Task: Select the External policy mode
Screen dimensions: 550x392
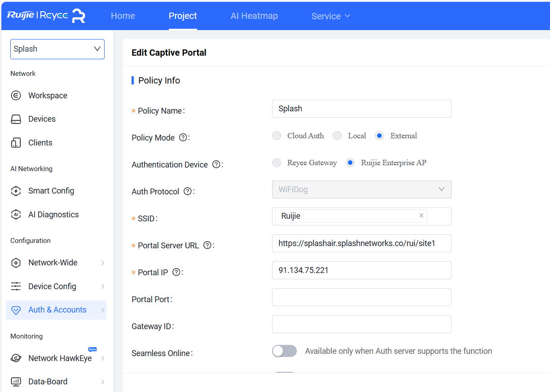Action: (379, 136)
